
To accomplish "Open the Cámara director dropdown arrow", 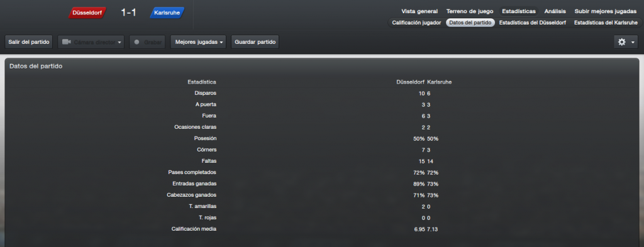I will (x=119, y=42).
